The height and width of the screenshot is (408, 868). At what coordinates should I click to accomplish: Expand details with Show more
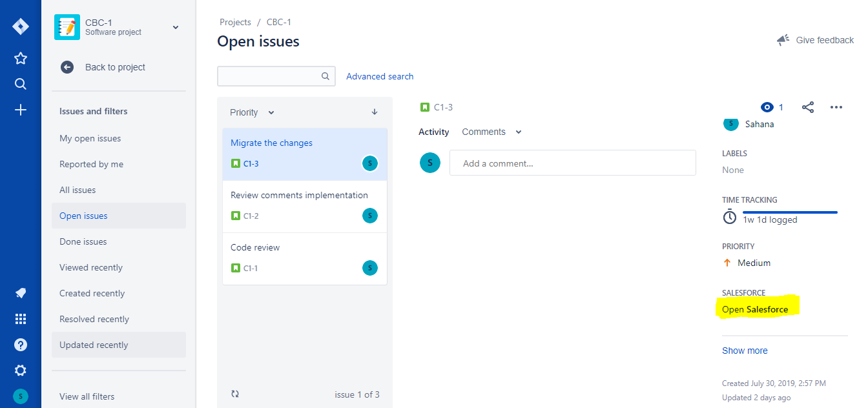[x=745, y=351]
